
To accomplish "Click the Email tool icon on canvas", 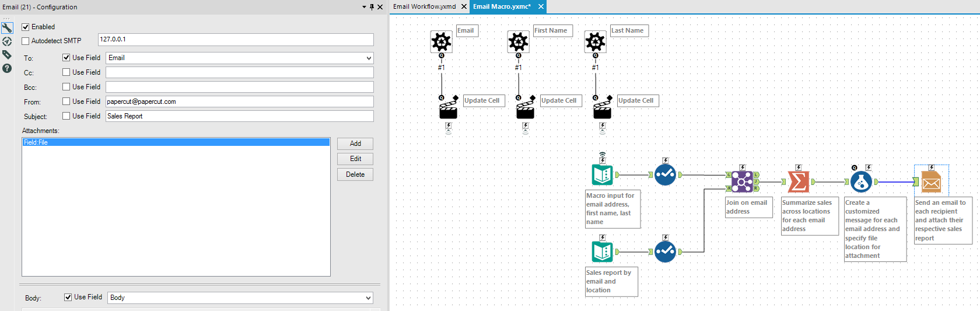I will pos(931,182).
